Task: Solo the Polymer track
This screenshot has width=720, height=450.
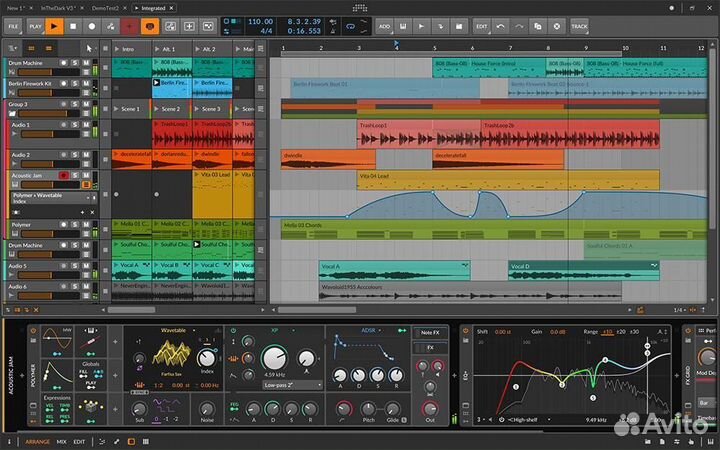Action: (x=75, y=225)
